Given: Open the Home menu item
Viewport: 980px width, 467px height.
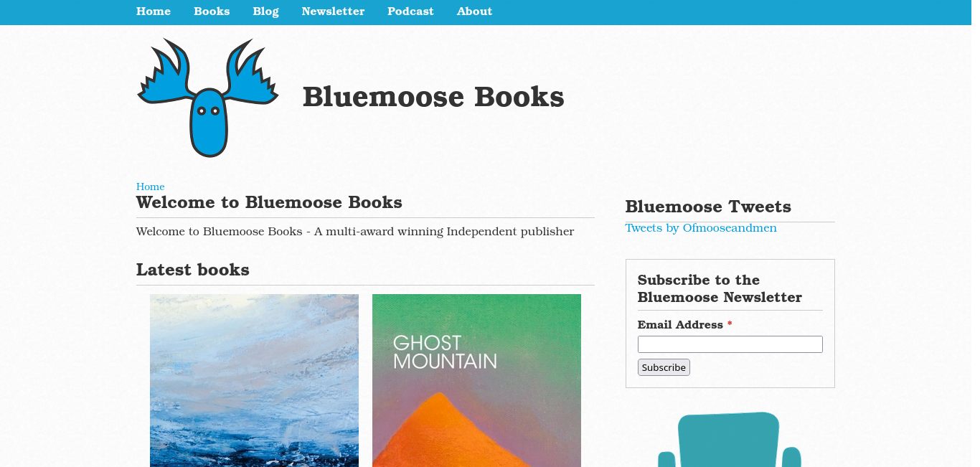Looking at the screenshot, I should tap(154, 11).
